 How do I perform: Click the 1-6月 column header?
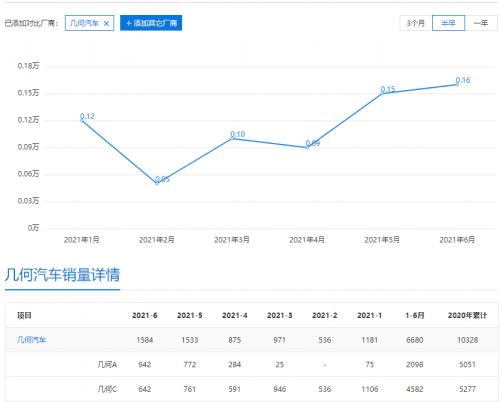coord(415,315)
